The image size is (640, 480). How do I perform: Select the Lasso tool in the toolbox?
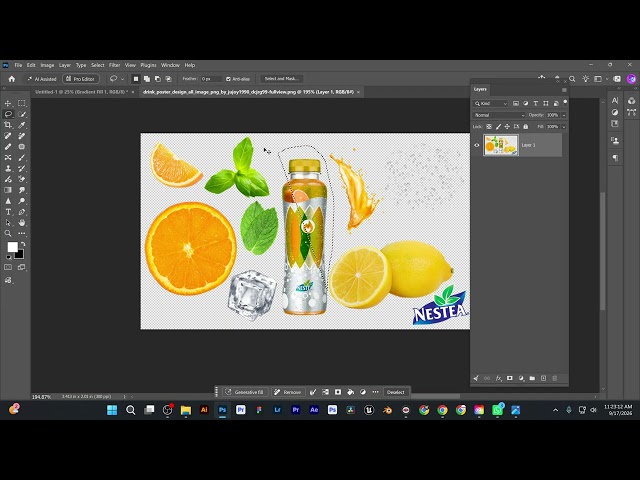point(8,114)
